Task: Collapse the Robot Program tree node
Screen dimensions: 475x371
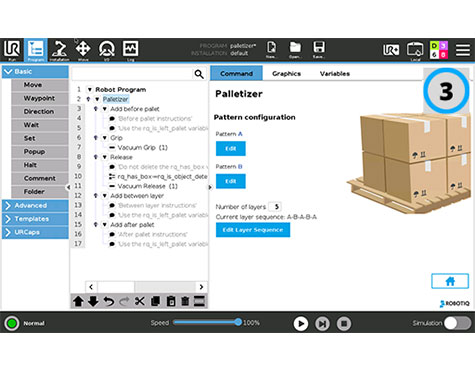Action: 90,90
